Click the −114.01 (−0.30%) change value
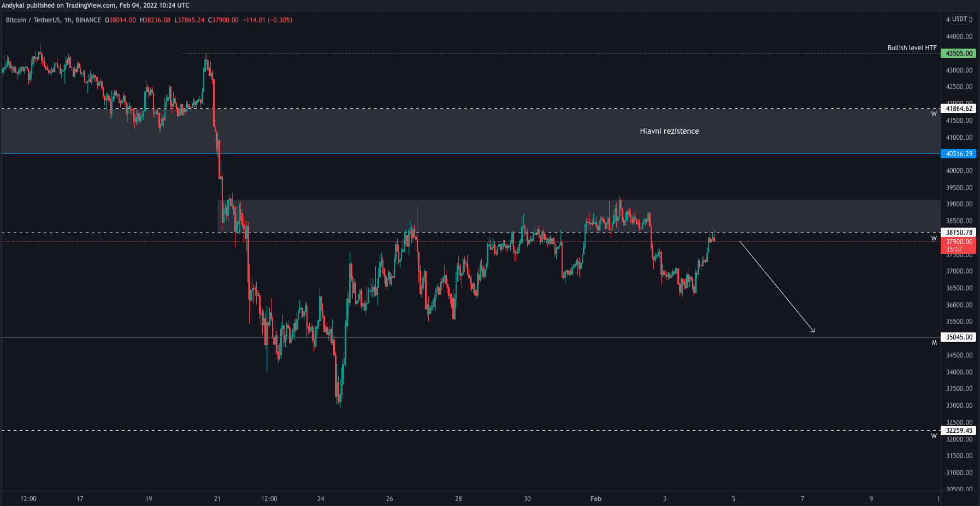Screen dimensions: 980x506 (x=268, y=20)
